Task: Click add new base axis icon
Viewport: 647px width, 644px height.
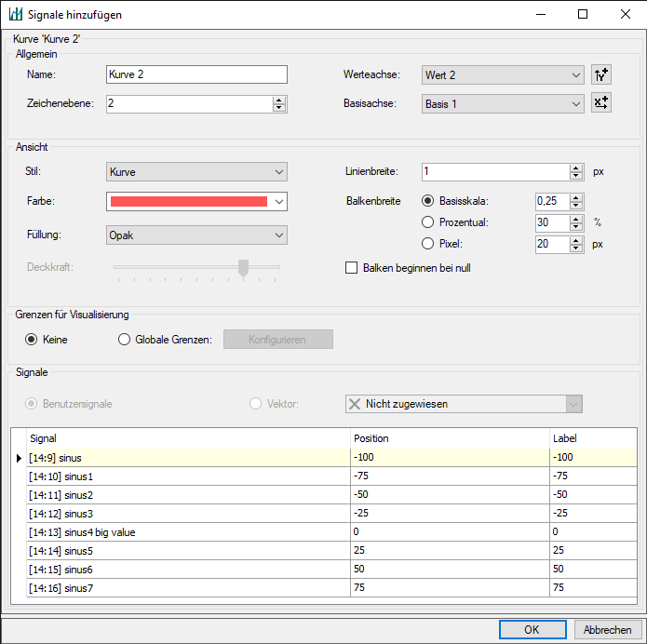Action: coord(601,103)
